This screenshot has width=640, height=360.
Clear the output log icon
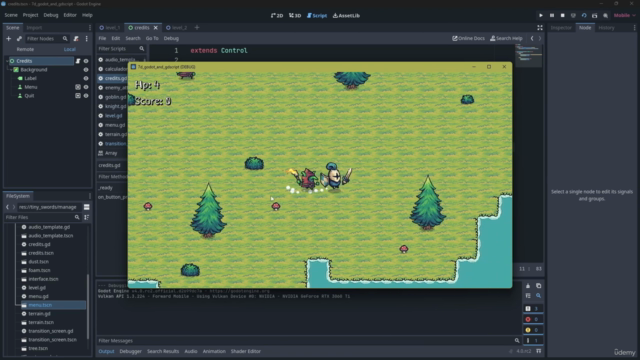tap(528, 286)
